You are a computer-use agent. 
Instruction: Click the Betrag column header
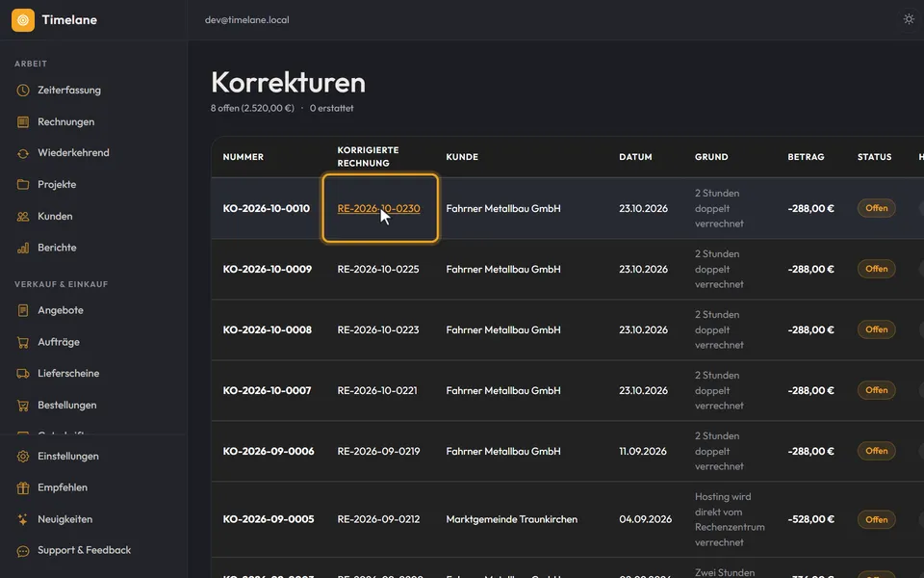[806, 157]
